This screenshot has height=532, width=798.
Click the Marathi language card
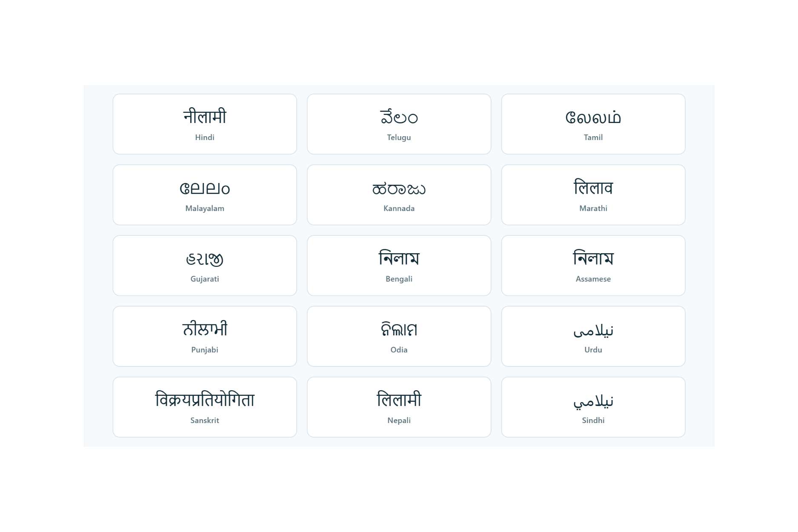pos(593,194)
